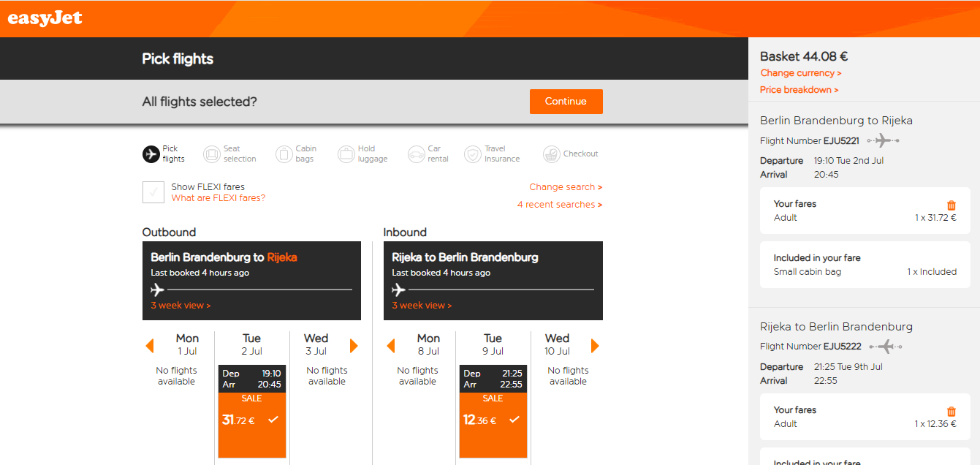Click the Travel Insurance shield icon
The height and width of the screenshot is (465, 980).
pyautogui.click(x=473, y=154)
